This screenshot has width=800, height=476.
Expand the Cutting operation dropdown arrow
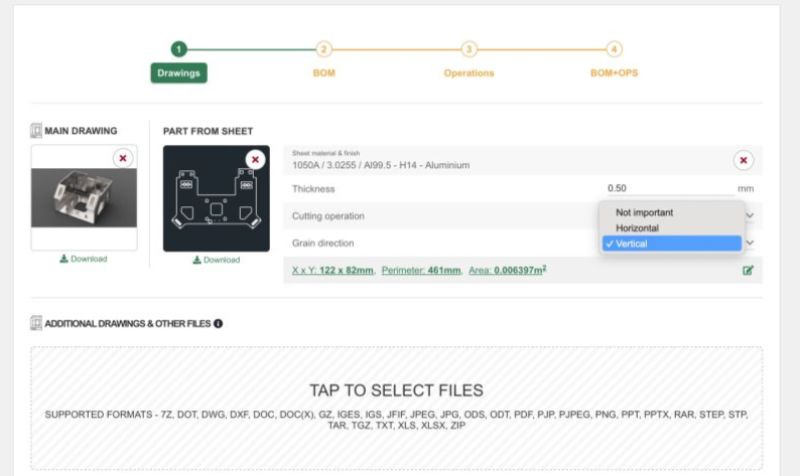(x=750, y=215)
